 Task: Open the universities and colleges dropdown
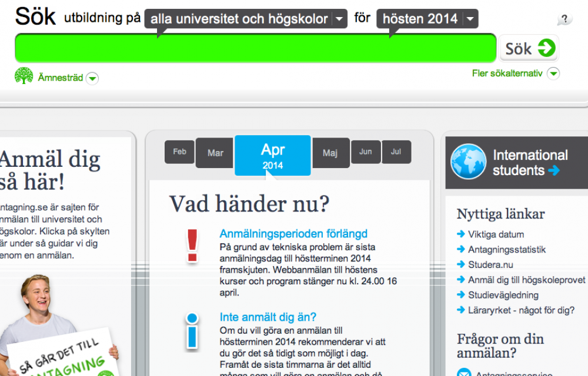(x=340, y=19)
